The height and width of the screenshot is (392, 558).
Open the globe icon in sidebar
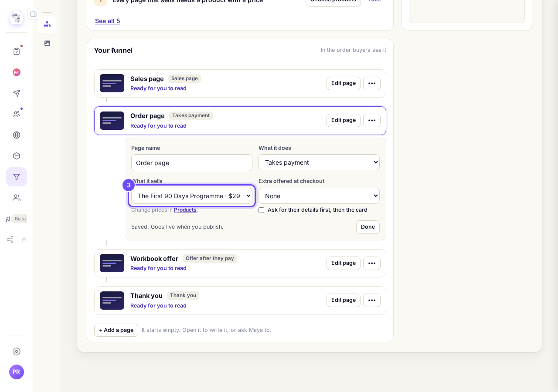pos(17,135)
